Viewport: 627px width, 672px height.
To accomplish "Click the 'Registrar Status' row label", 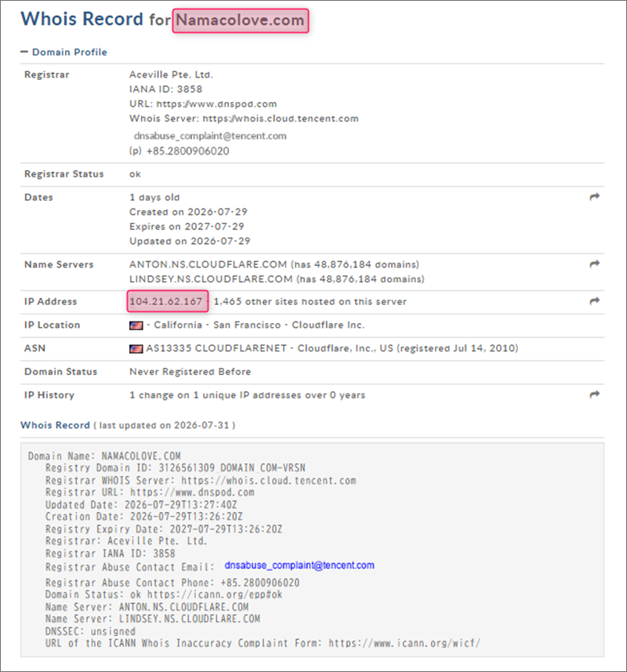I will coord(63,174).
